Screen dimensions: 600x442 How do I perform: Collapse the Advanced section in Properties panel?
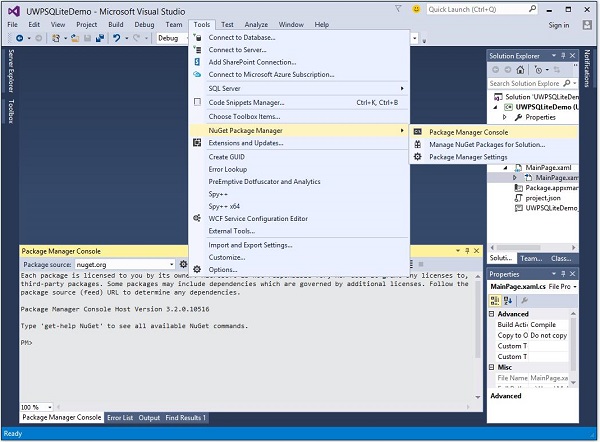click(493, 313)
